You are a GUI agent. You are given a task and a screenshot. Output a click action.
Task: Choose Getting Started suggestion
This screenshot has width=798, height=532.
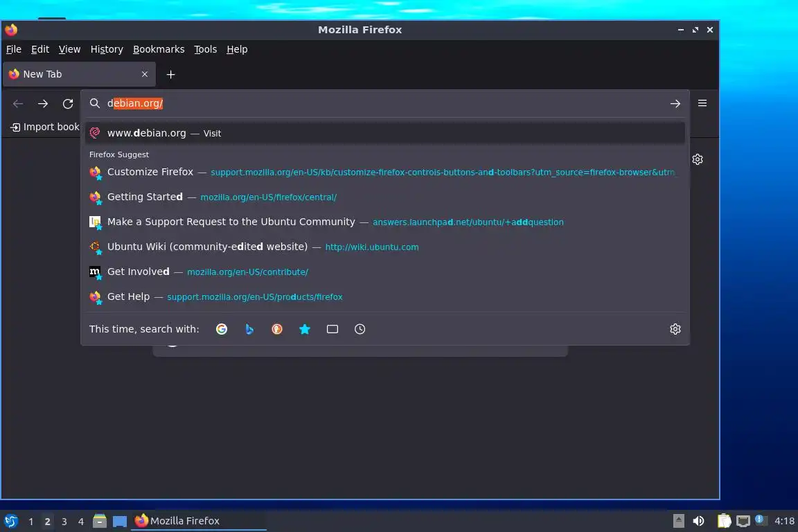click(x=384, y=197)
